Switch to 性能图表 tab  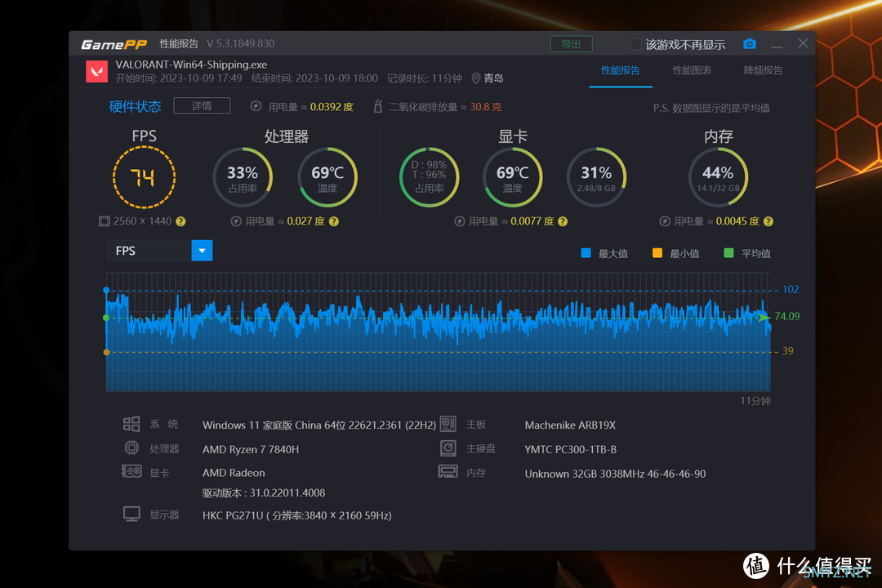coord(692,70)
